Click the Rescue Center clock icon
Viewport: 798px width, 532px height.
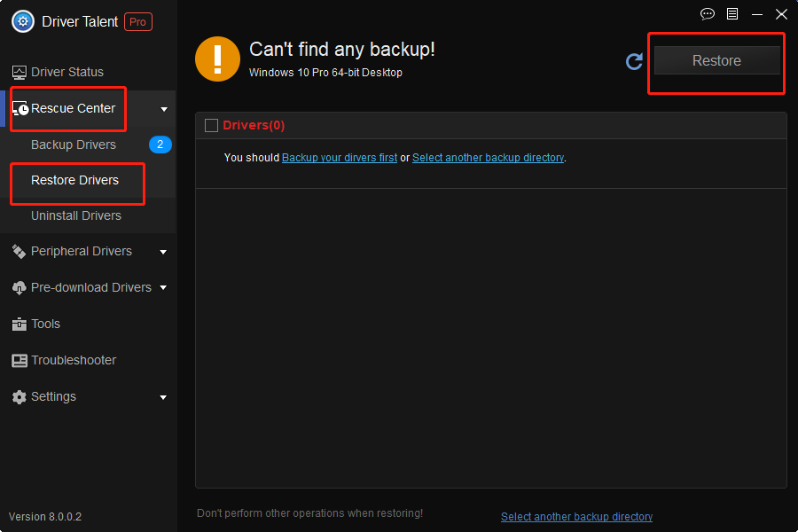pos(20,108)
